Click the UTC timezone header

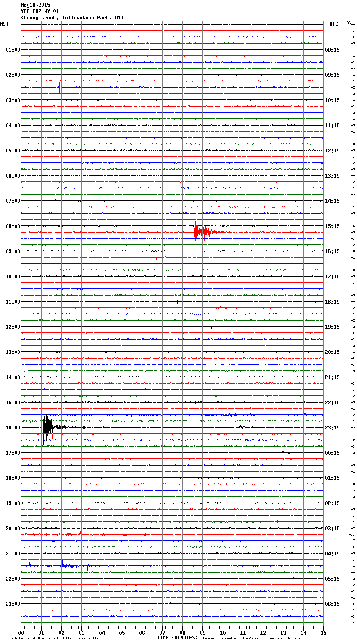point(334,24)
